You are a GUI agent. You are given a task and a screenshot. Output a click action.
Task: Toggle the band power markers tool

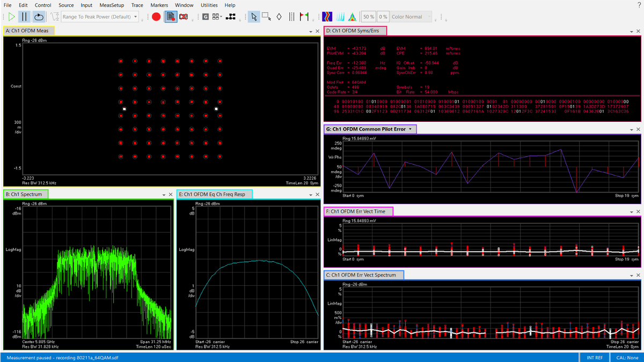[x=291, y=17]
